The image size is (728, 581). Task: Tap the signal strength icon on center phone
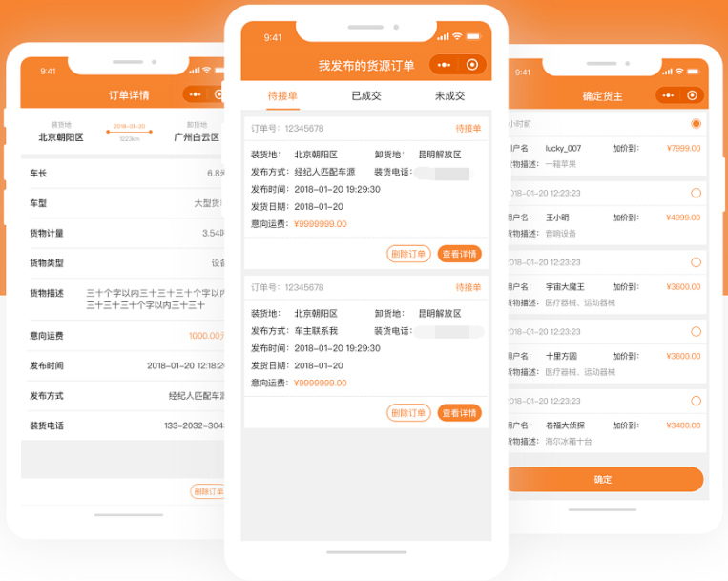pos(443,36)
